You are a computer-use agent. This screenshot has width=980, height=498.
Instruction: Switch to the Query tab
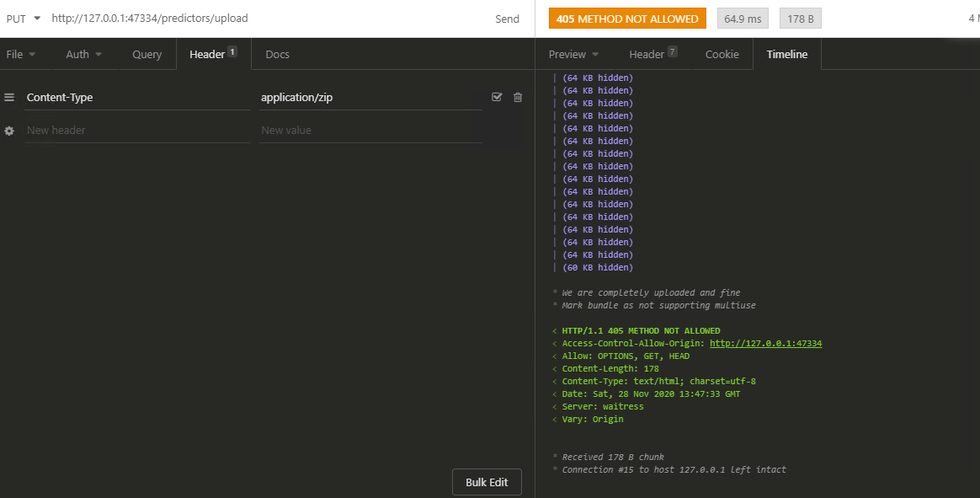click(x=146, y=54)
